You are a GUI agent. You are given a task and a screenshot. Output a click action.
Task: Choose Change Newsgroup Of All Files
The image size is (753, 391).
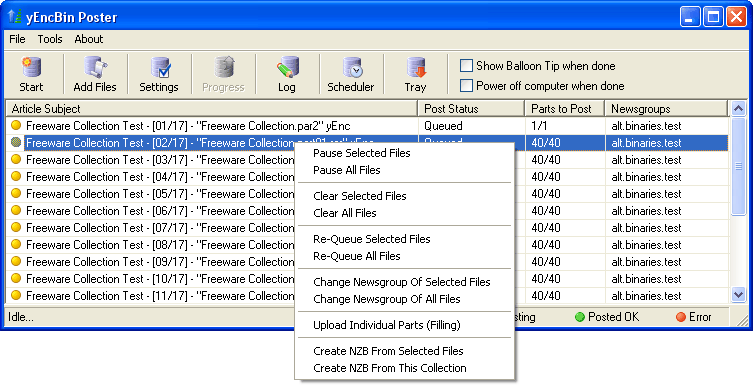pyautogui.click(x=404, y=299)
